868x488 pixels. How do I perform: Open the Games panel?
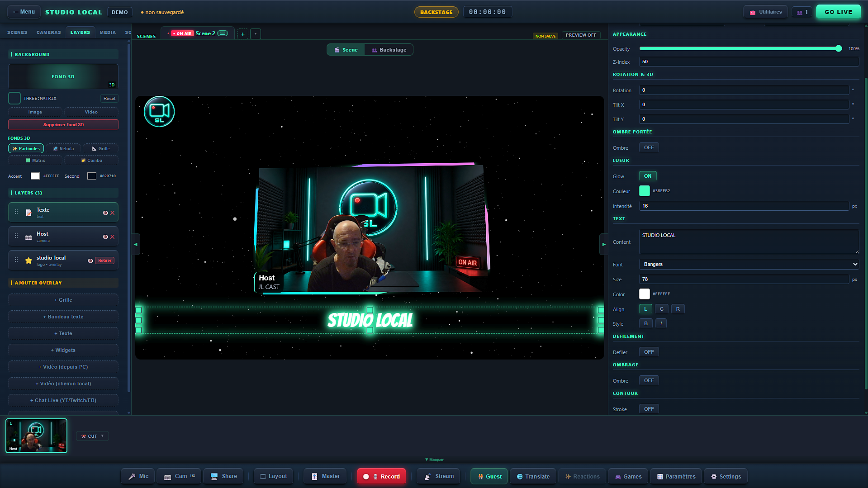click(628, 476)
